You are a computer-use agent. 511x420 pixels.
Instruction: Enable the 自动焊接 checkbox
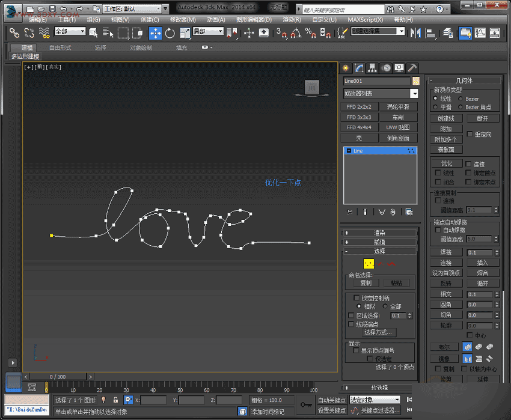click(437, 229)
